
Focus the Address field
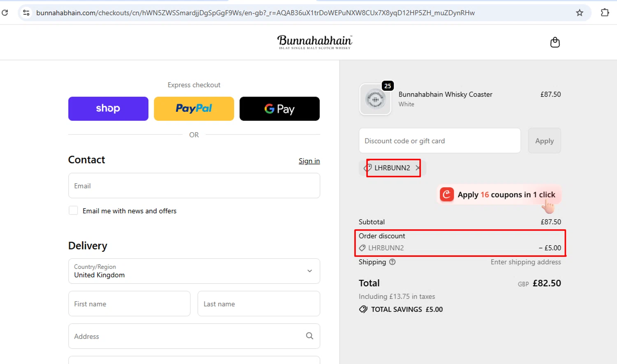pos(194,336)
